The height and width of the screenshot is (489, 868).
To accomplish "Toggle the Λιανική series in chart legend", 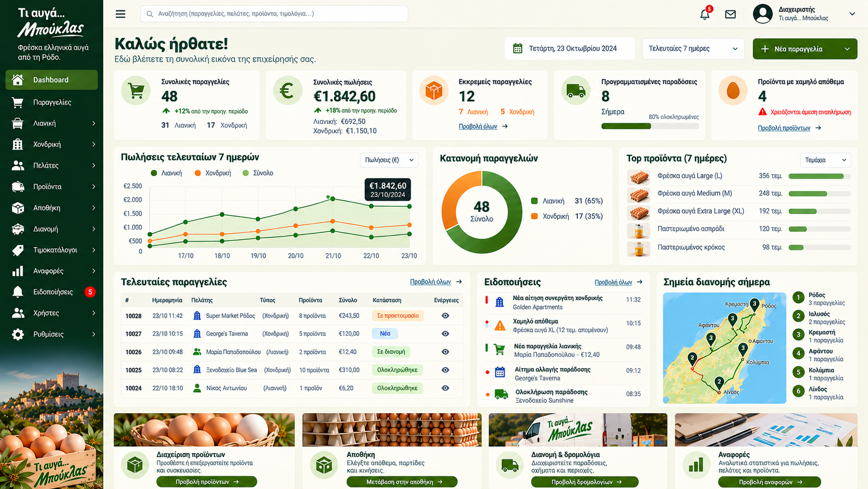I will (x=166, y=173).
